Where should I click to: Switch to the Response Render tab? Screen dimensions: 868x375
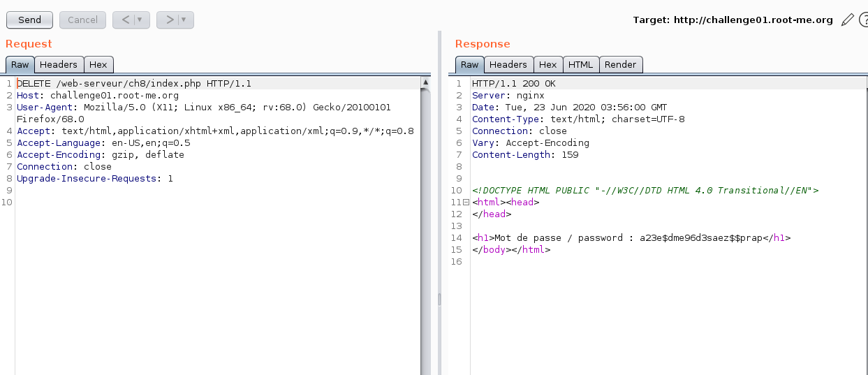620,65
